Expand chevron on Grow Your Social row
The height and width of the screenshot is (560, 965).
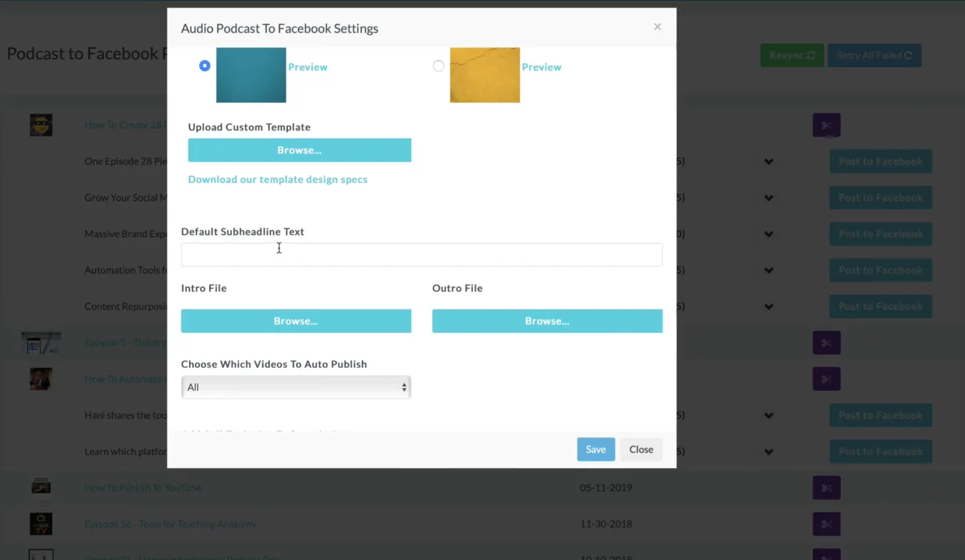click(x=769, y=198)
